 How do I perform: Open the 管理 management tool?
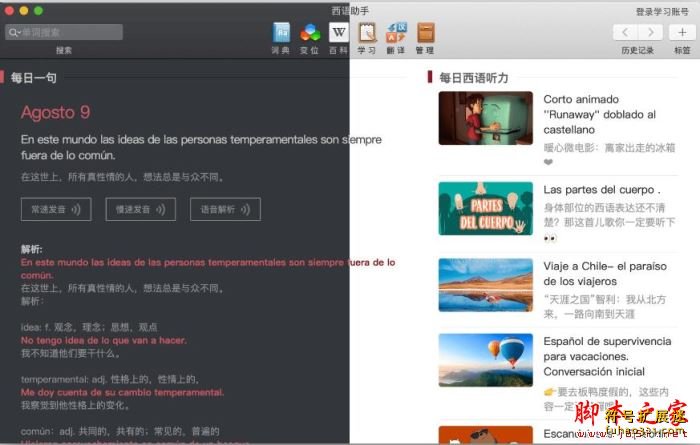(x=425, y=38)
